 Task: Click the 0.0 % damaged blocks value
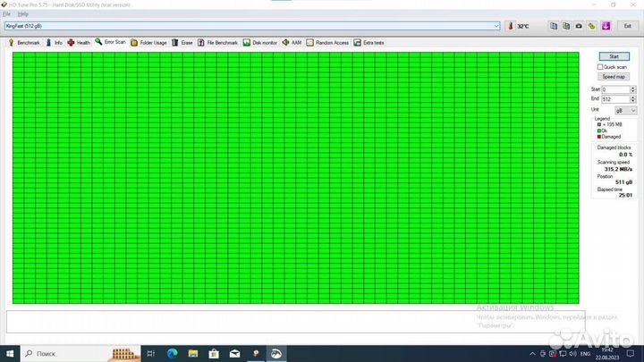625,155
